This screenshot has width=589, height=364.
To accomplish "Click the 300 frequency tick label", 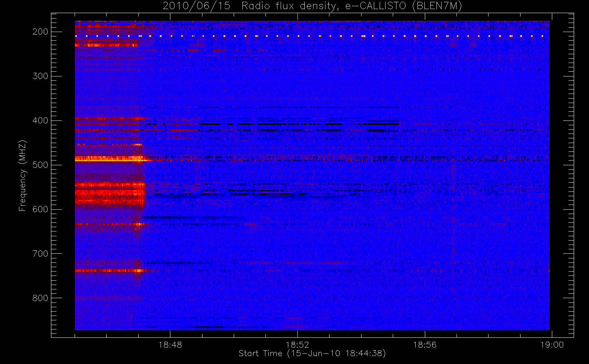I will (x=40, y=76).
